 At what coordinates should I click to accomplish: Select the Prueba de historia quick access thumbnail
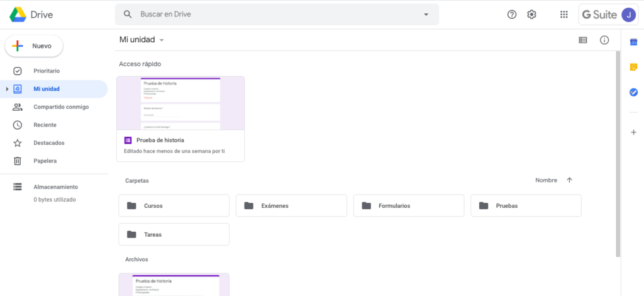(x=180, y=103)
